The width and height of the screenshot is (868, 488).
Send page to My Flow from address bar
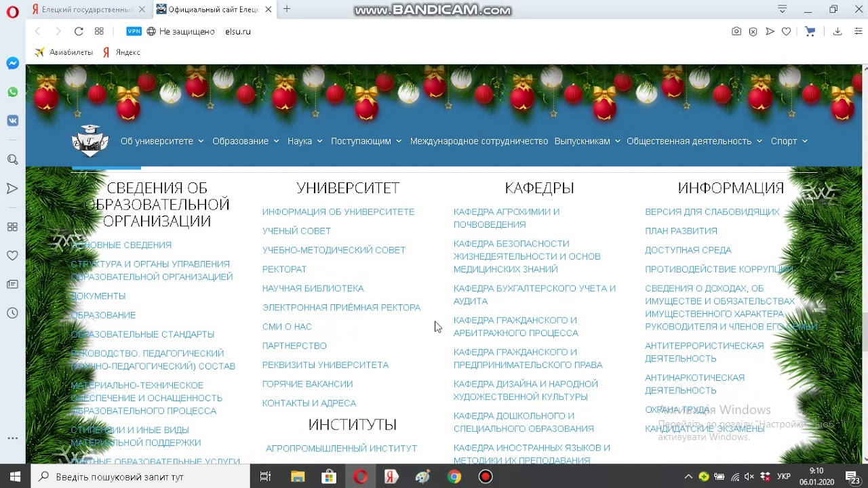coord(770,31)
